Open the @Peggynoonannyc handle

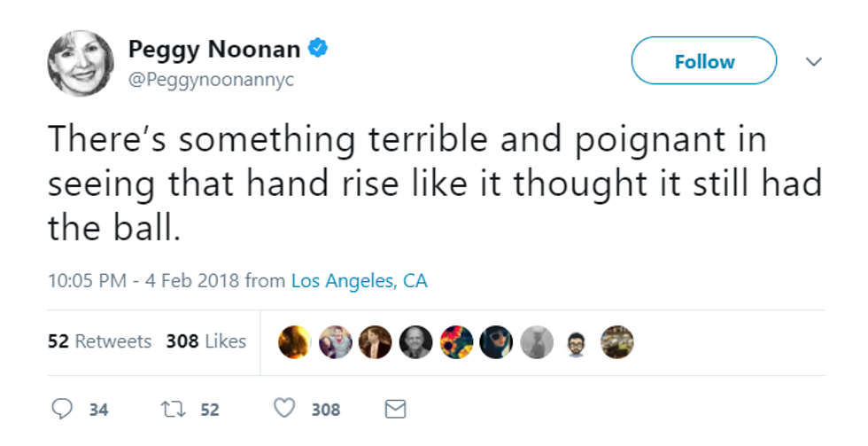coord(211,80)
